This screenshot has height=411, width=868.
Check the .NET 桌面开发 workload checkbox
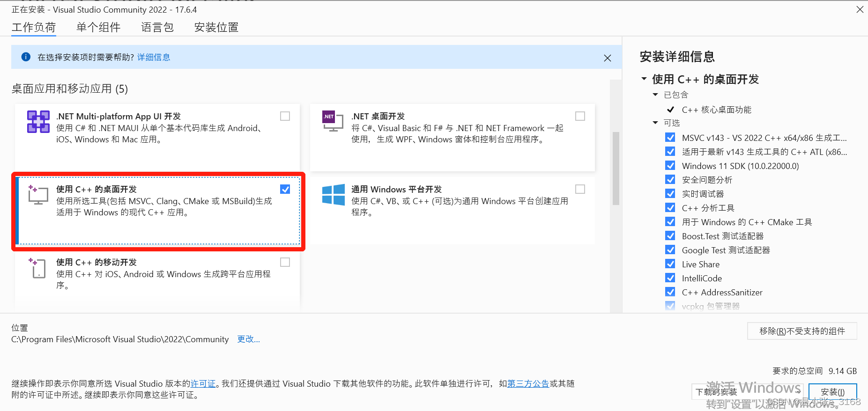(580, 116)
